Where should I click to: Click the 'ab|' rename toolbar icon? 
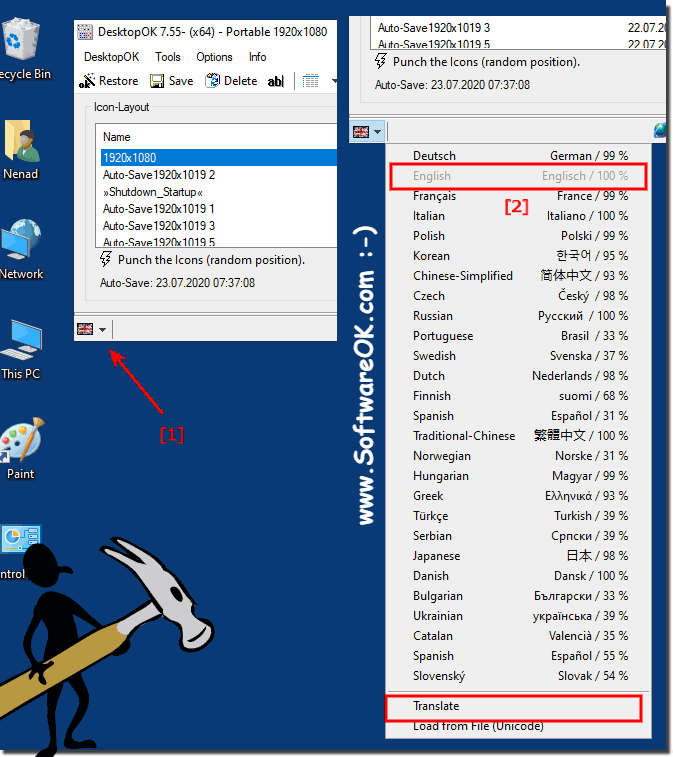276,81
